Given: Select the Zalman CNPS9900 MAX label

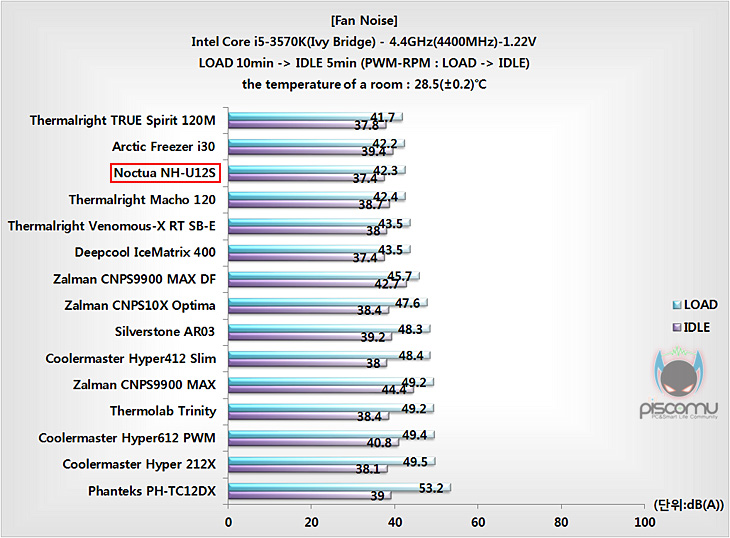Looking at the screenshot, I should (144, 384).
